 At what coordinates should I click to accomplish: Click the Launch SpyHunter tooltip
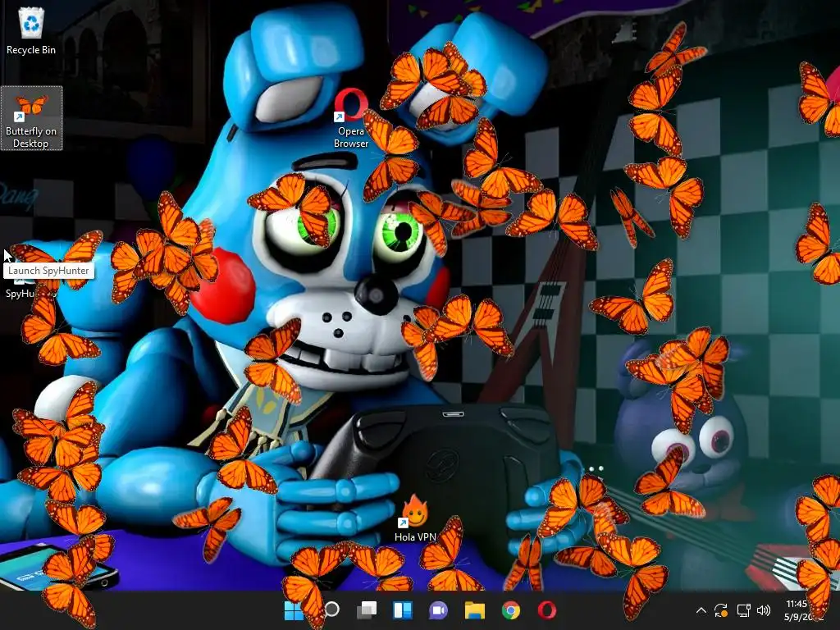(x=48, y=271)
